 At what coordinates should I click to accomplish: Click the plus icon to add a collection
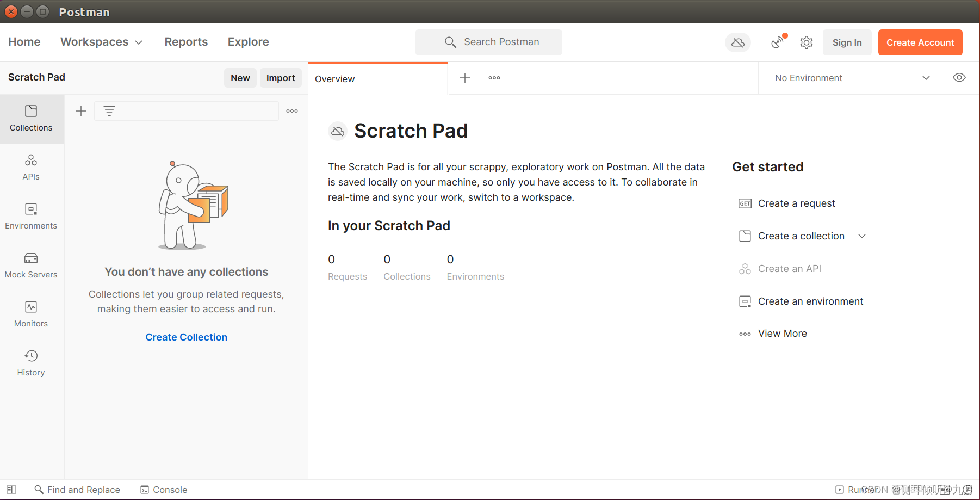pos(81,111)
